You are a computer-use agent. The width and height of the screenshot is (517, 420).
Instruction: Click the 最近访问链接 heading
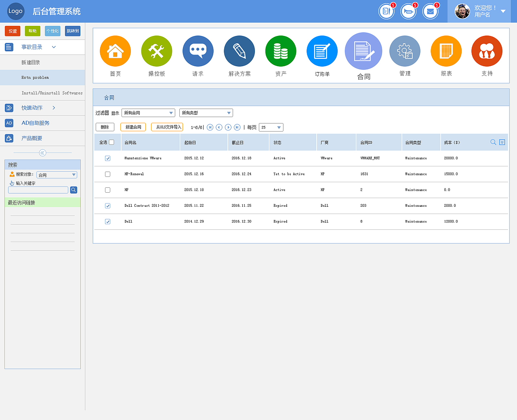click(x=21, y=203)
